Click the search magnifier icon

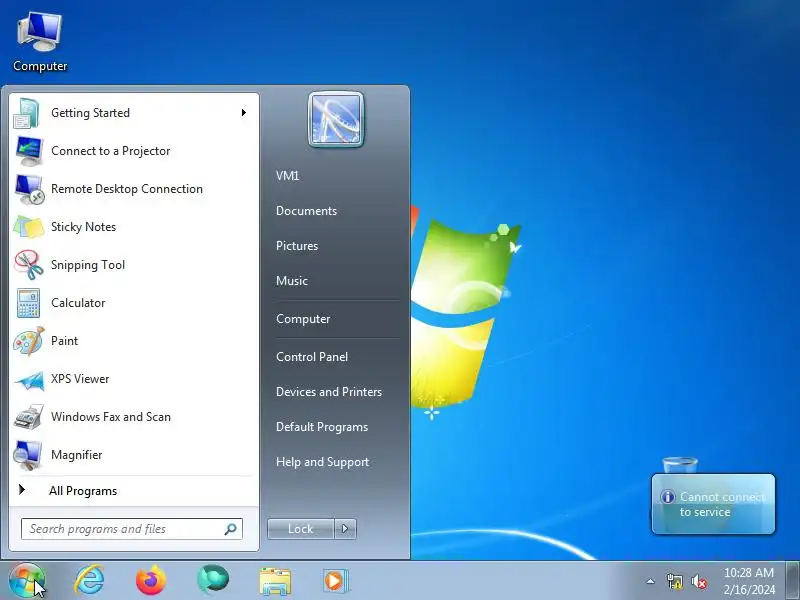(x=231, y=529)
